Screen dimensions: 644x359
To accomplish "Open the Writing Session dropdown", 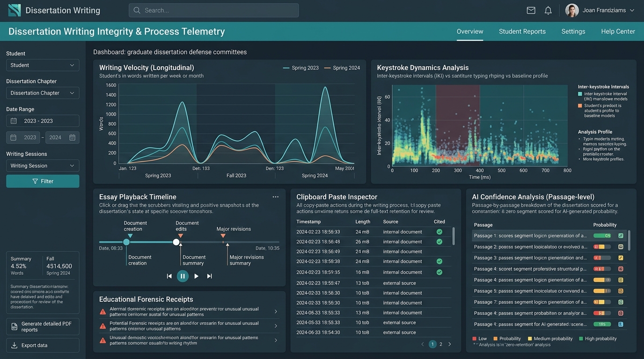I will pos(43,165).
